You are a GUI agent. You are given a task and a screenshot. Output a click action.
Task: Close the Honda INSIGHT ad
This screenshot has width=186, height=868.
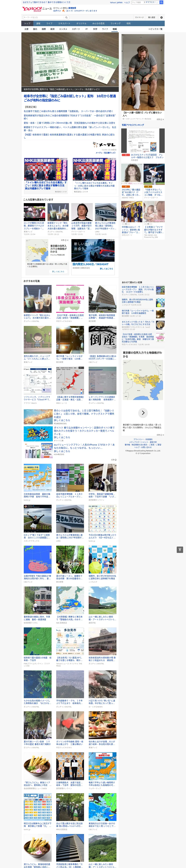point(113,240)
